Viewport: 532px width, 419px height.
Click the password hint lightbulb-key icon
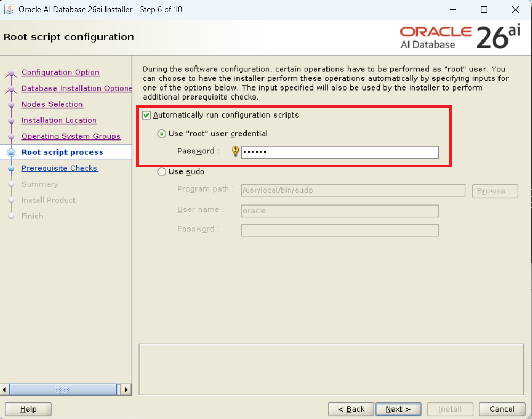[235, 152]
